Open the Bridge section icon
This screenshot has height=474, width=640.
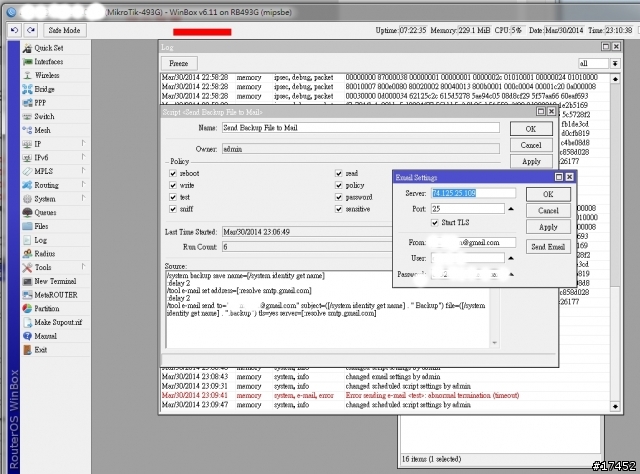[27, 89]
